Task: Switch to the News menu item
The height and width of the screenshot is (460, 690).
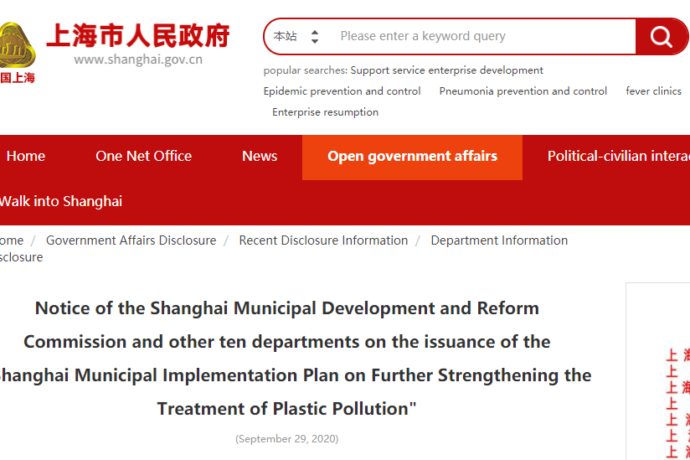Action: (x=260, y=156)
